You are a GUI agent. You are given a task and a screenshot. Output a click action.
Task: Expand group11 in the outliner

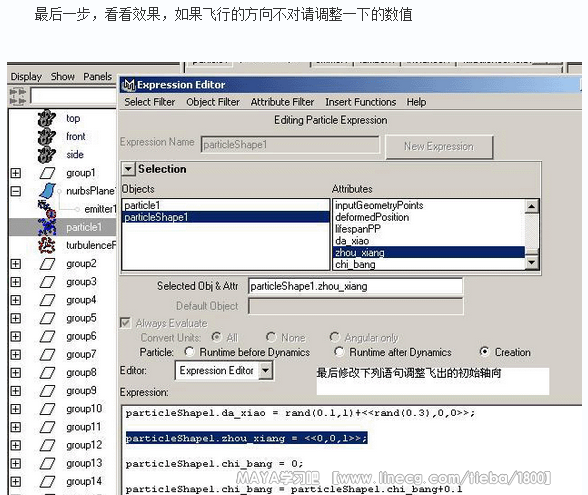(15, 427)
